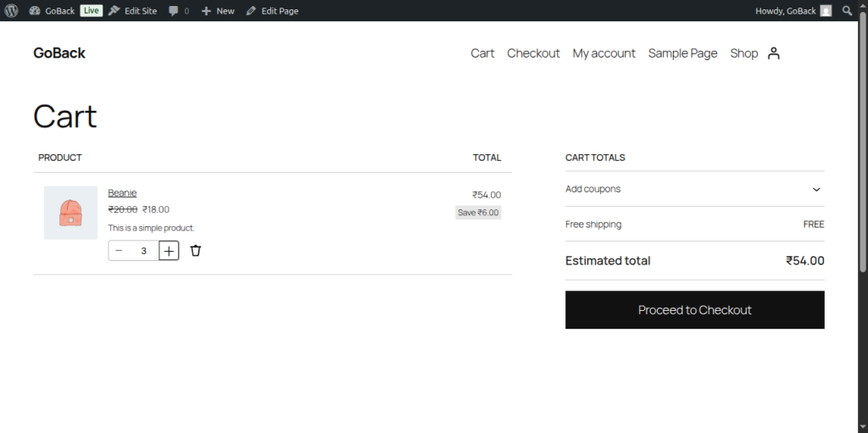Click the Save ₹6.00 badge
The image size is (868, 433).
[x=478, y=213]
